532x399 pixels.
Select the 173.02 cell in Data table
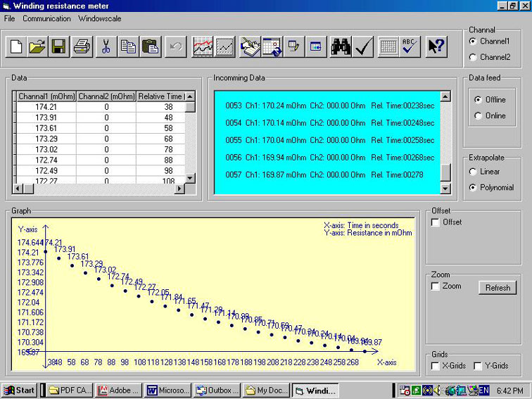click(x=46, y=150)
